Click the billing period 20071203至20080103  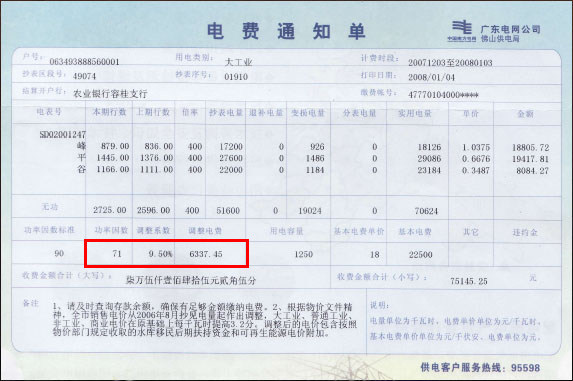tap(450, 63)
